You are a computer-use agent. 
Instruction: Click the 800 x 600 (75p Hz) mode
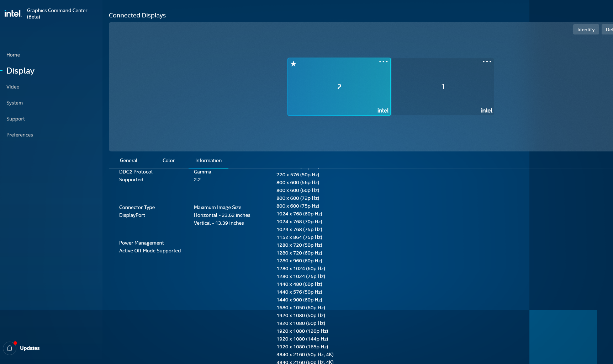[x=298, y=206]
